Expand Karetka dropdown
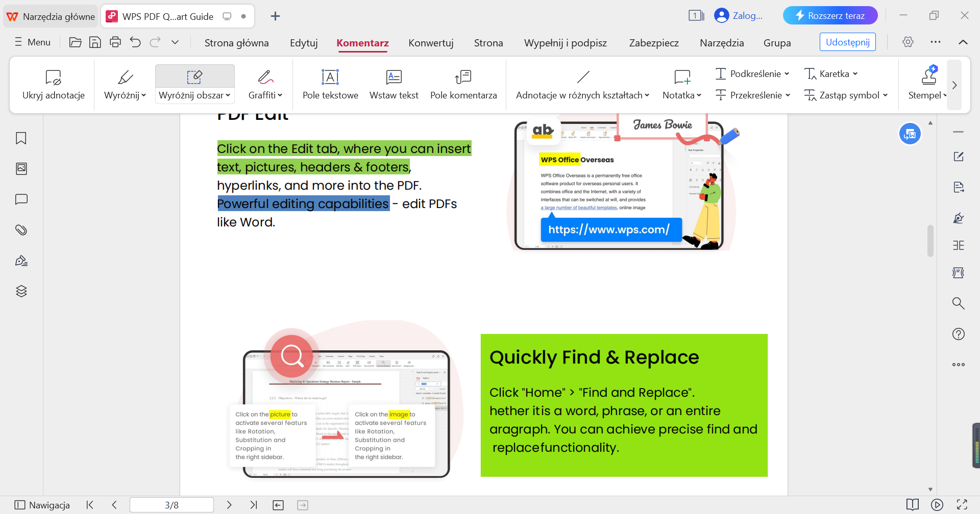980x514 pixels. click(x=855, y=74)
